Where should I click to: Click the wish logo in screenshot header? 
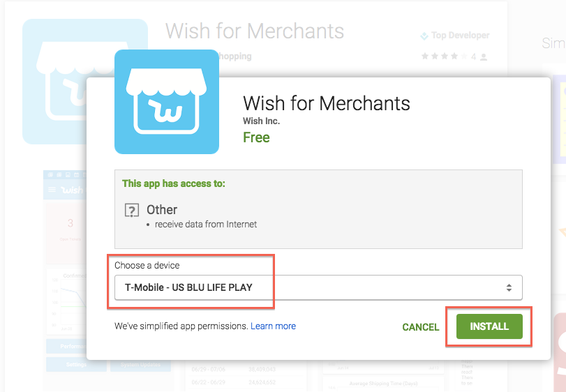72,190
